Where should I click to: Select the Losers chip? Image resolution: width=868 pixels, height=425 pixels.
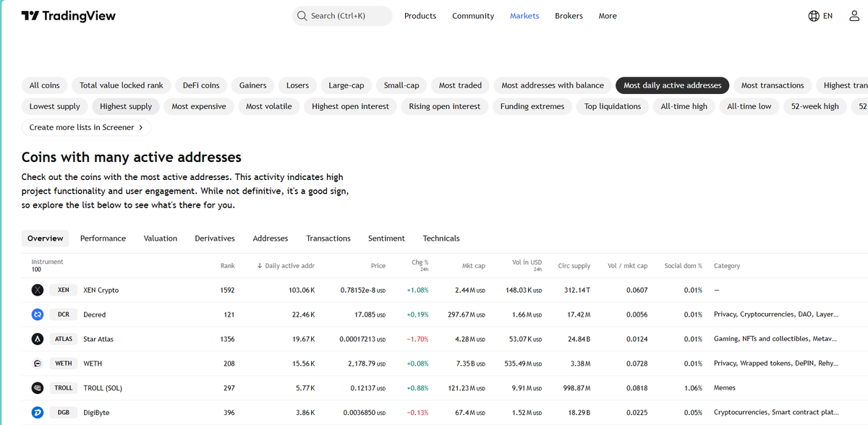297,85
